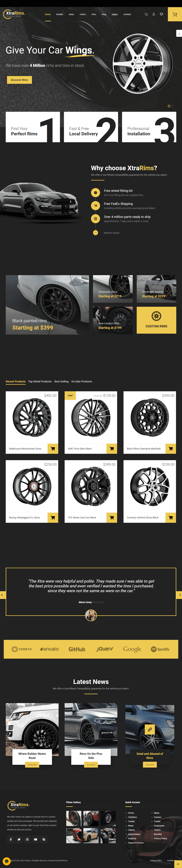
Task: Open the Black painted rims banner
Action: [47, 305]
